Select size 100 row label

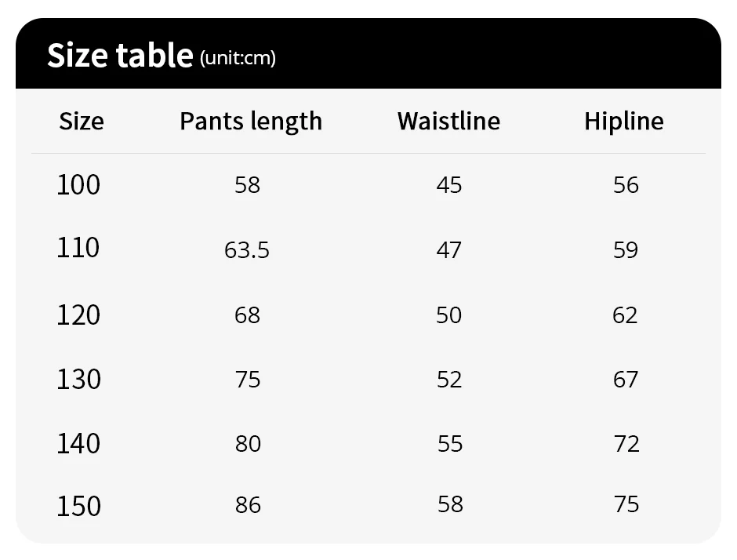click(x=78, y=185)
